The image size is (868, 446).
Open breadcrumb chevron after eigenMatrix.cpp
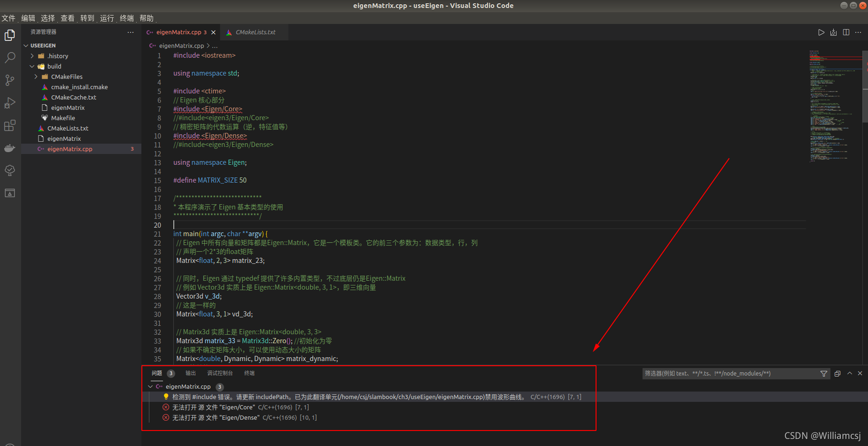208,46
